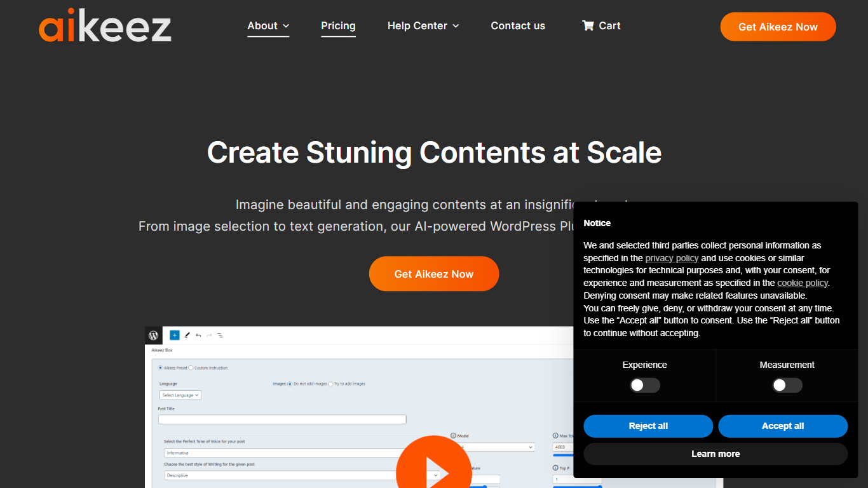Click the WordPress logo in the demo

click(153, 335)
